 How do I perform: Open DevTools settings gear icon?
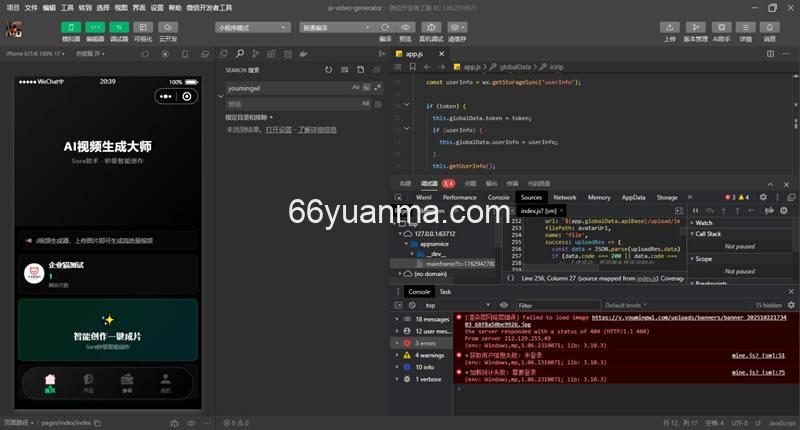point(763,198)
